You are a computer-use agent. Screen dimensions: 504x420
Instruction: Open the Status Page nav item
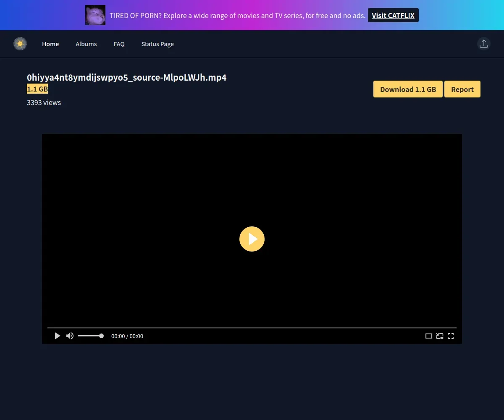[157, 44]
